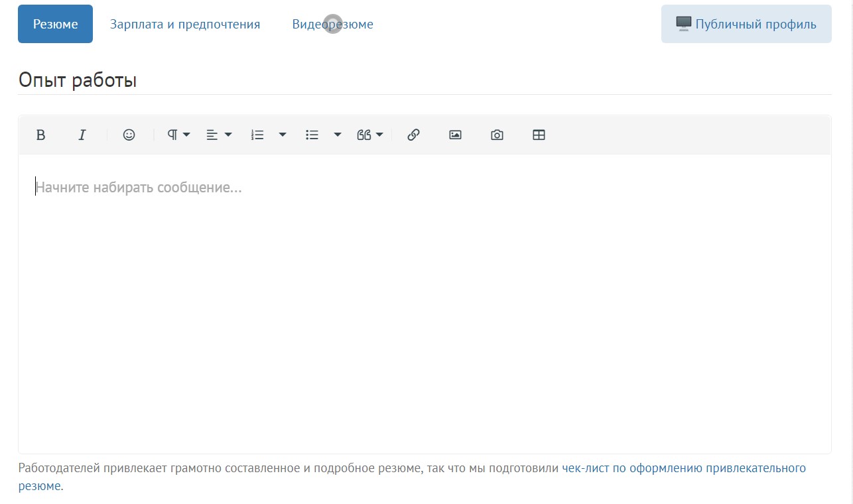Screen dimensions: 853x504
Task: Insert a hyperlink with chain icon
Action: pyautogui.click(x=413, y=135)
